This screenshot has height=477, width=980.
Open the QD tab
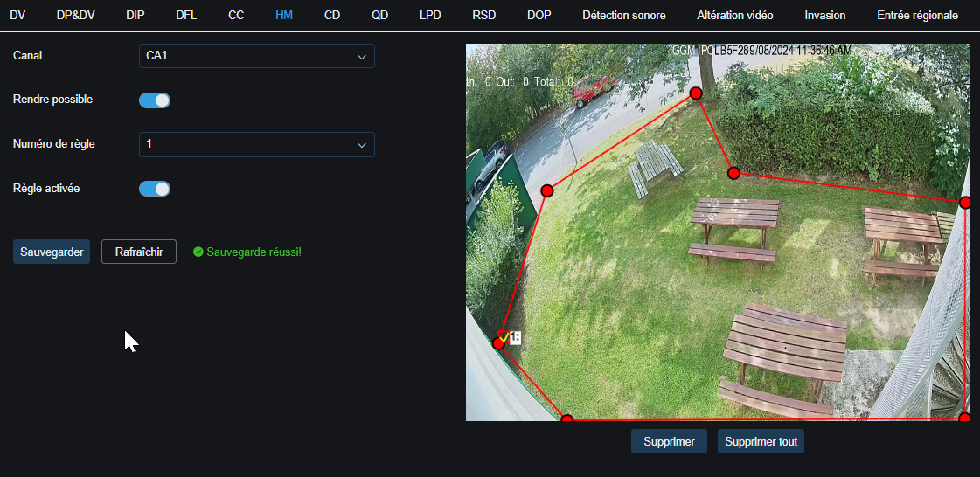click(380, 16)
